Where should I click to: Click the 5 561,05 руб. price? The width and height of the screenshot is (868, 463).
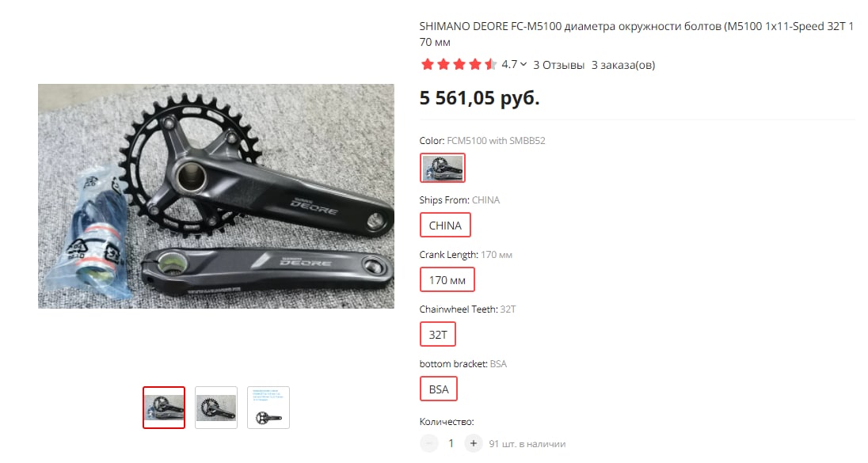pos(479,98)
